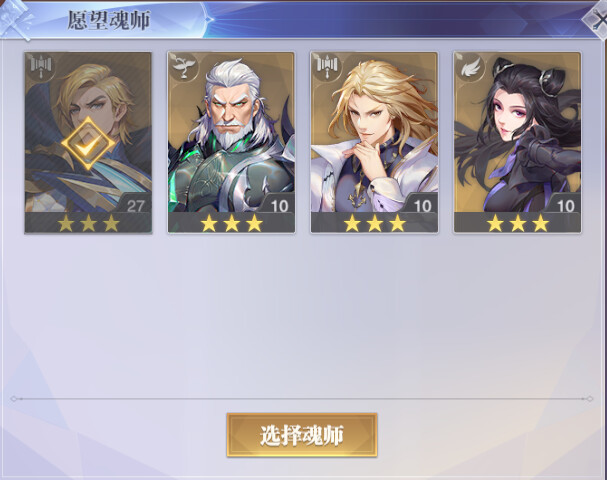Click the level 10 badge on the long-blonde card
607x480 pixels.
[x=422, y=206]
